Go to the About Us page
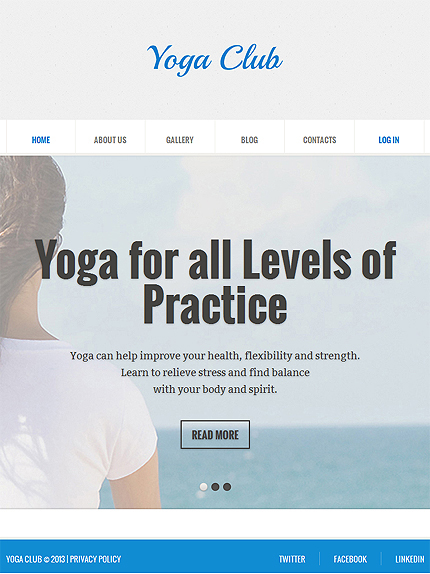The image size is (430, 574). (110, 140)
